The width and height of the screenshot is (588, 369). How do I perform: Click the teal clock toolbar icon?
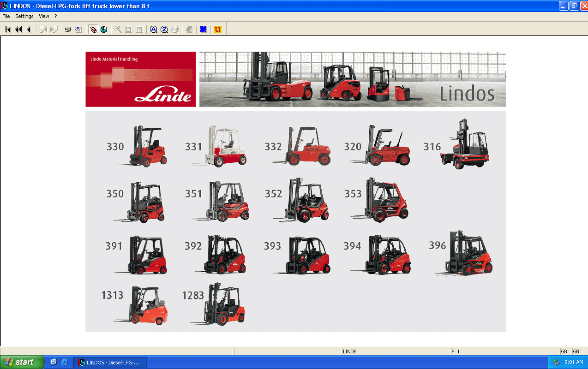pyautogui.click(x=104, y=30)
